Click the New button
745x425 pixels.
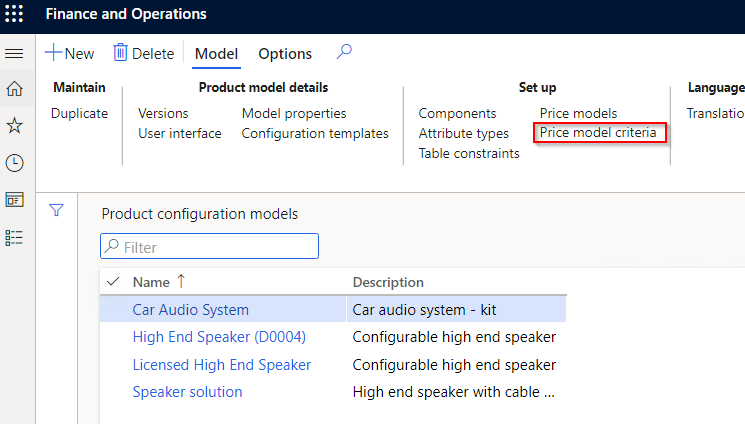70,54
